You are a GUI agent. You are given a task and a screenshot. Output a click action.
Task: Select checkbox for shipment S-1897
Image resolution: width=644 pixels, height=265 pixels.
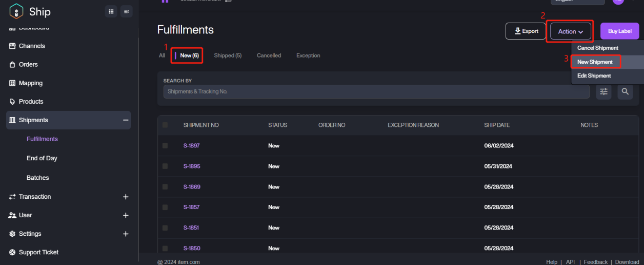[165, 146]
